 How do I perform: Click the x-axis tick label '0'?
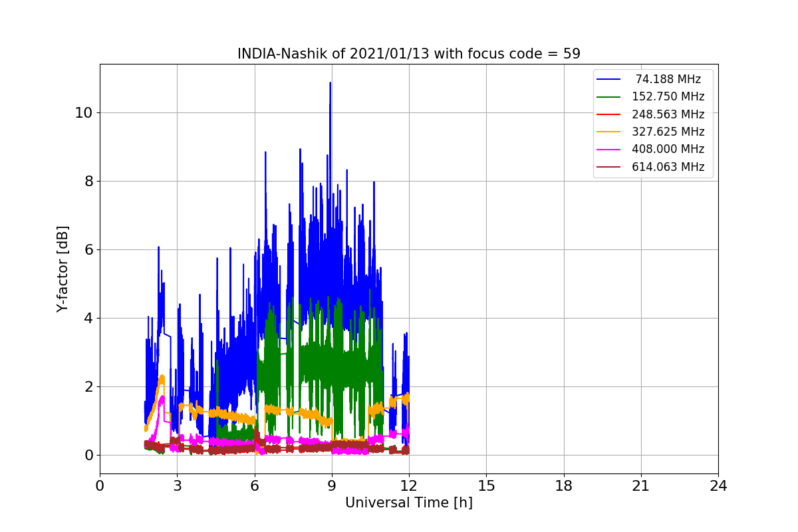tap(100, 486)
